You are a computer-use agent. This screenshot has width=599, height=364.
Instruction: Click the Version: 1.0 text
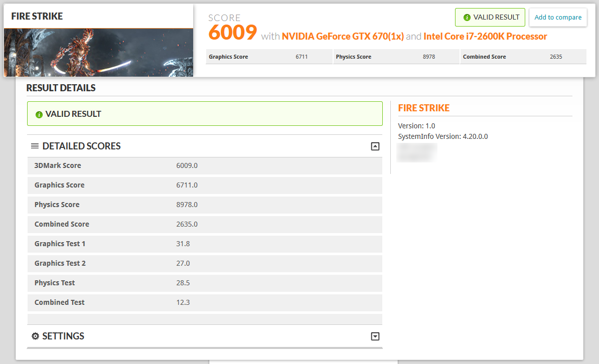(416, 126)
